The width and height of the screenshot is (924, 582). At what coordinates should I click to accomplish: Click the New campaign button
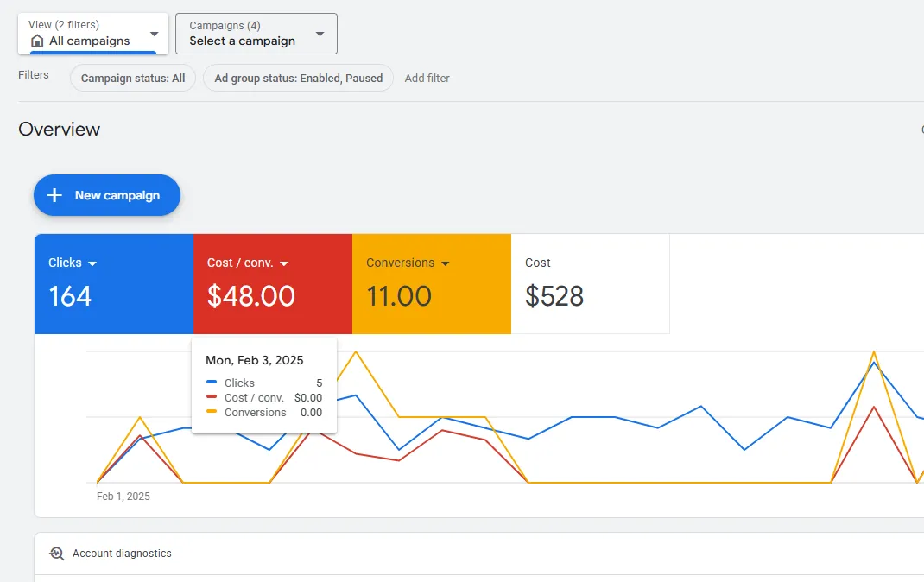pyautogui.click(x=106, y=195)
